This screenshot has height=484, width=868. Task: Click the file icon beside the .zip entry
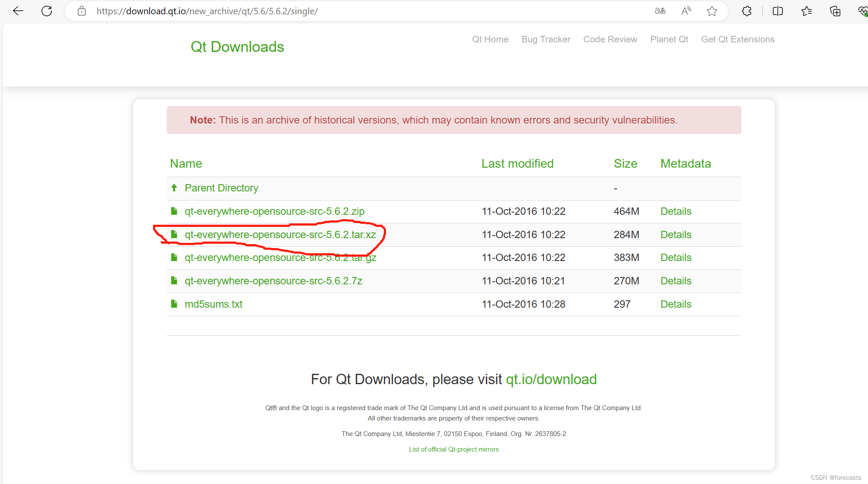point(174,211)
